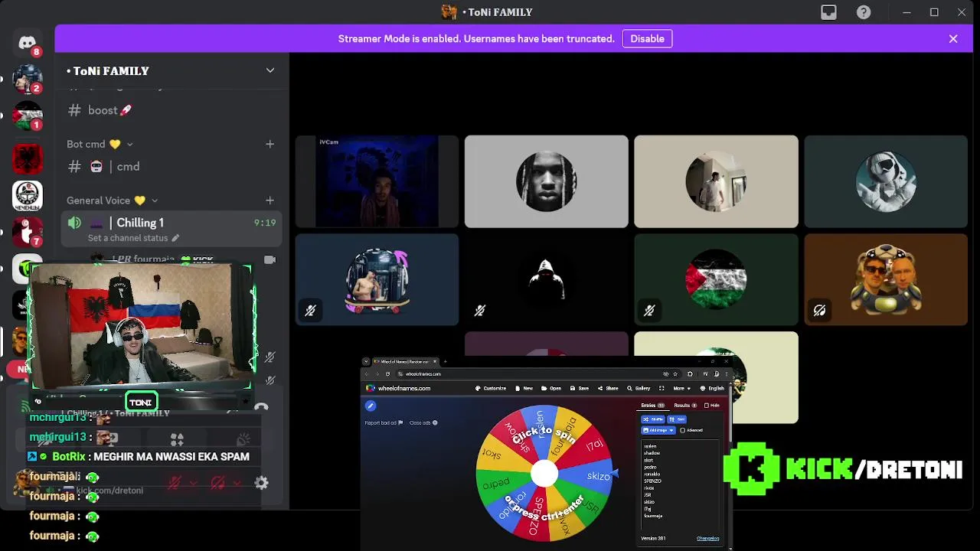Add a channel to General Voice category
980x551 pixels.
click(x=269, y=201)
